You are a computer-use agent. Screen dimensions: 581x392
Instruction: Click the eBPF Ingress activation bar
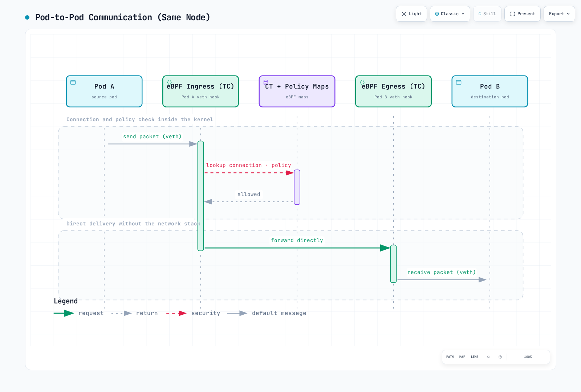click(200, 196)
